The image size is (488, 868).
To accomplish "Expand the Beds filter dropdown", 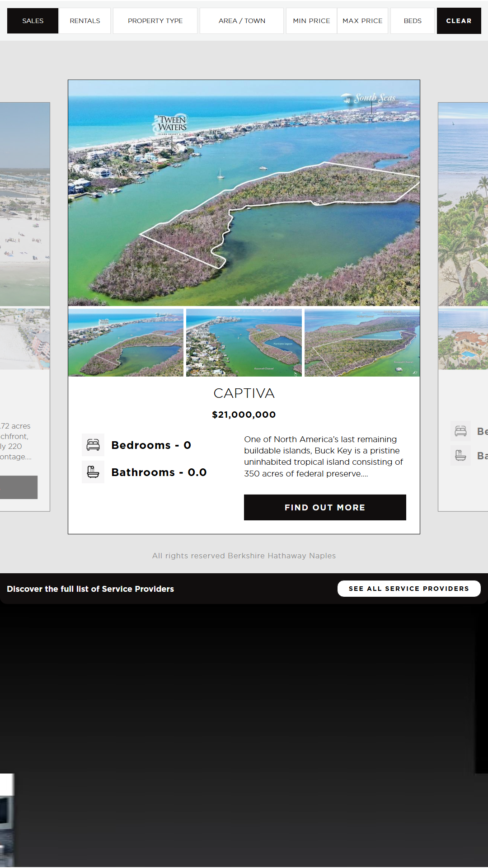I will click(x=412, y=21).
